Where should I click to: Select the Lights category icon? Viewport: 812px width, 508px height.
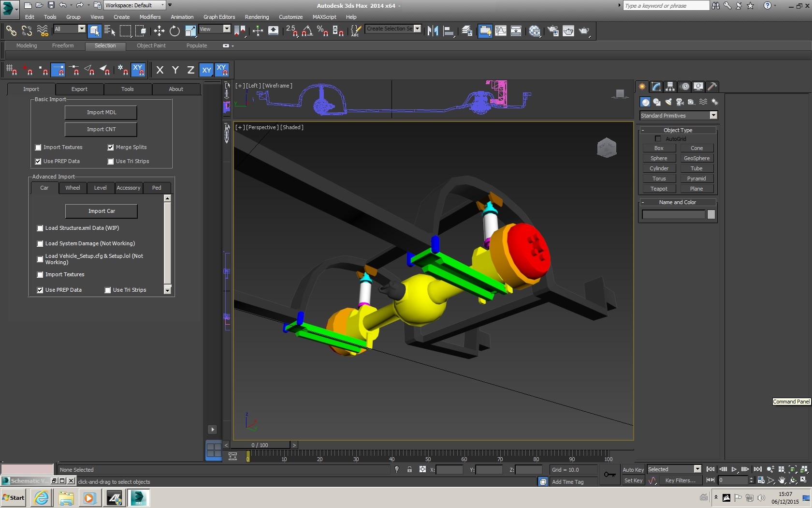click(x=668, y=102)
